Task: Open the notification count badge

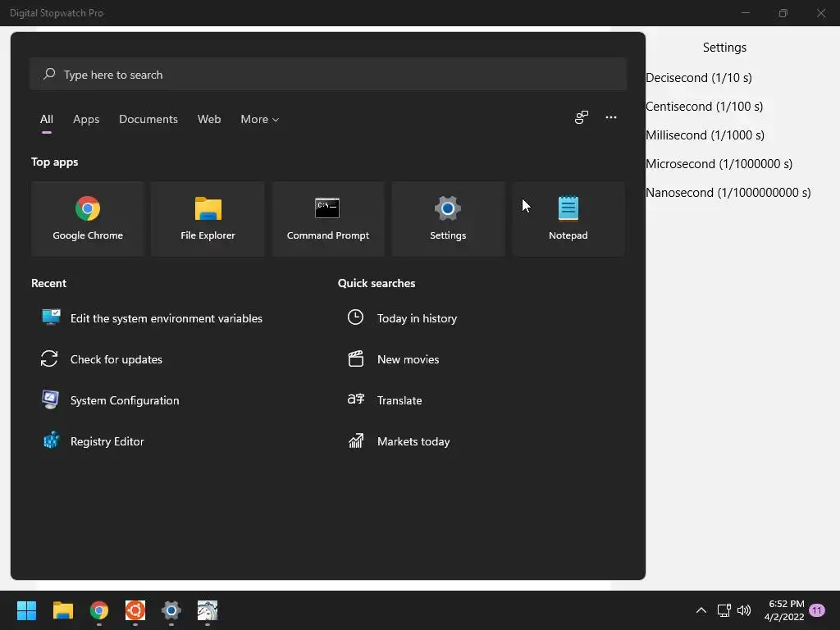Action: (x=817, y=610)
